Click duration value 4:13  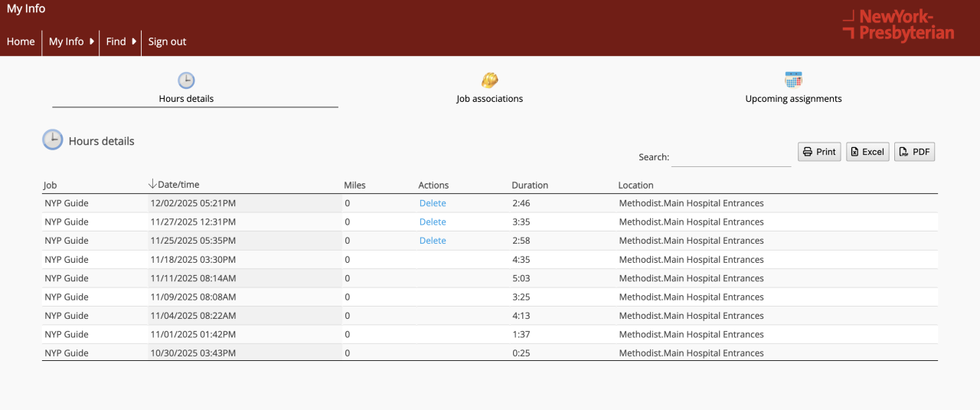pyautogui.click(x=521, y=316)
